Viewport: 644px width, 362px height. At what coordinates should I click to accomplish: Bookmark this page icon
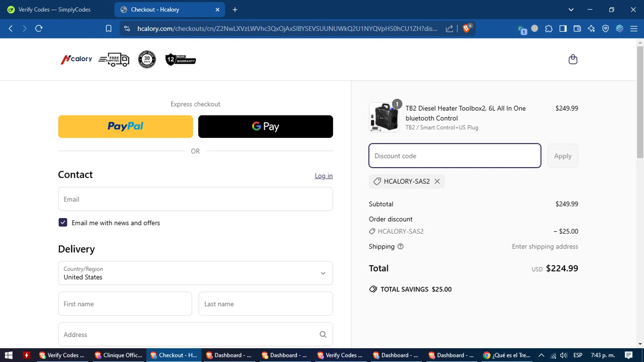coord(109,28)
